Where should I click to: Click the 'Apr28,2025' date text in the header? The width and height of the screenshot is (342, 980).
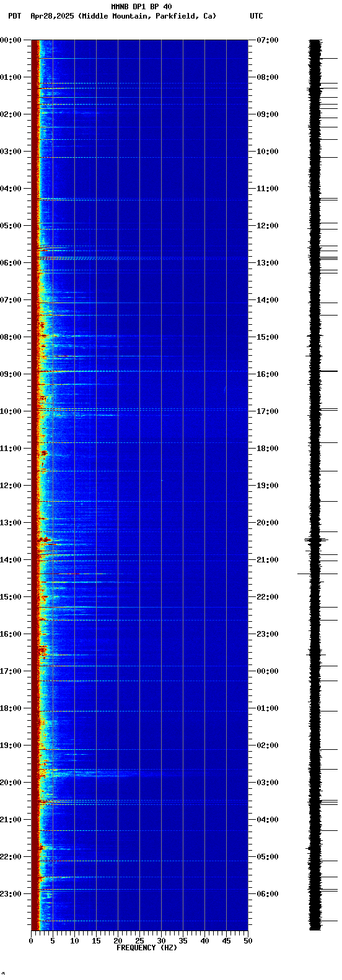[x=52, y=16]
